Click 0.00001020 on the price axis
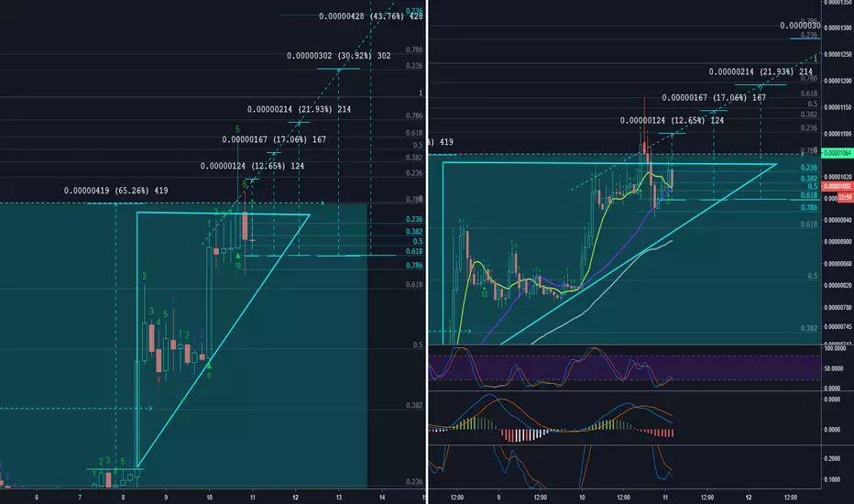Image resolution: width=854 pixels, height=504 pixels. pos(838,177)
